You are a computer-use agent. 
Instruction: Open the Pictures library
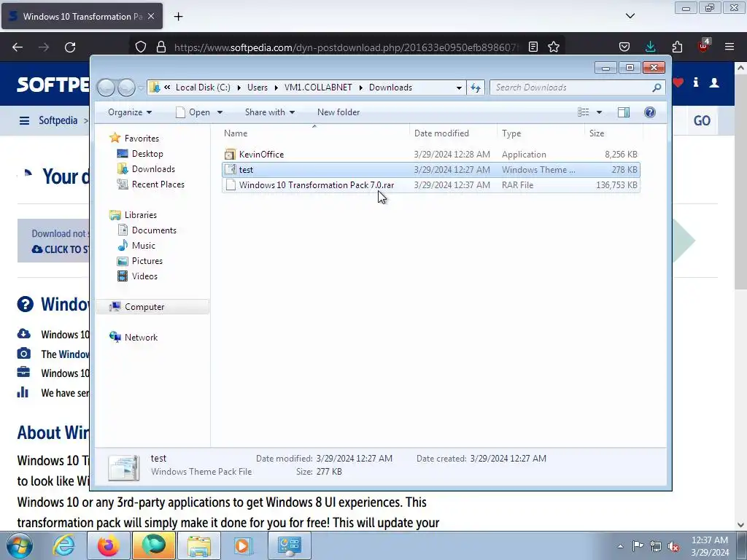coord(147,260)
